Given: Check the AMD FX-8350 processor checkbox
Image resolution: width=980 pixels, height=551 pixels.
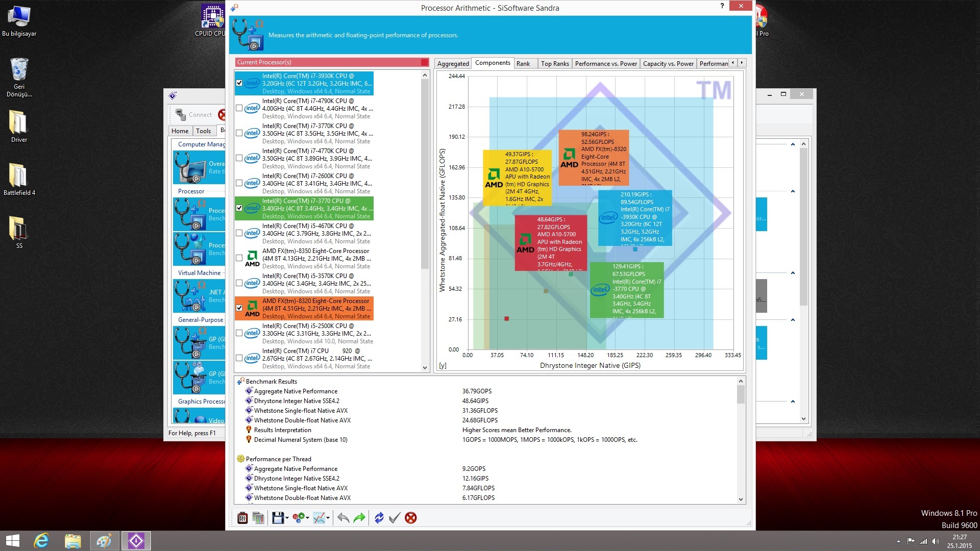Looking at the screenshot, I should point(239,258).
